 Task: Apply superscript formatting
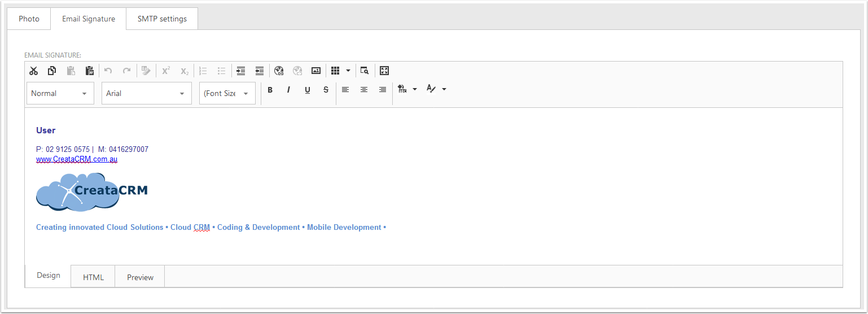(x=166, y=71)
